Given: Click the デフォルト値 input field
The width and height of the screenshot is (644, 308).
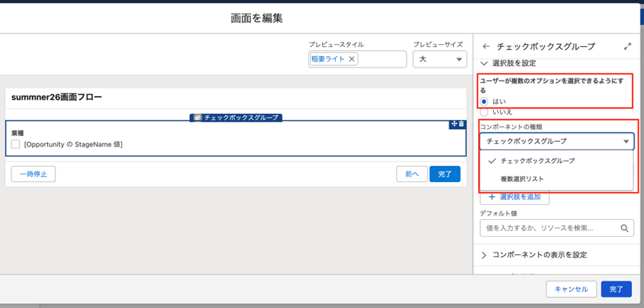Looking at the screenshot, I should (x=549, y=228).
